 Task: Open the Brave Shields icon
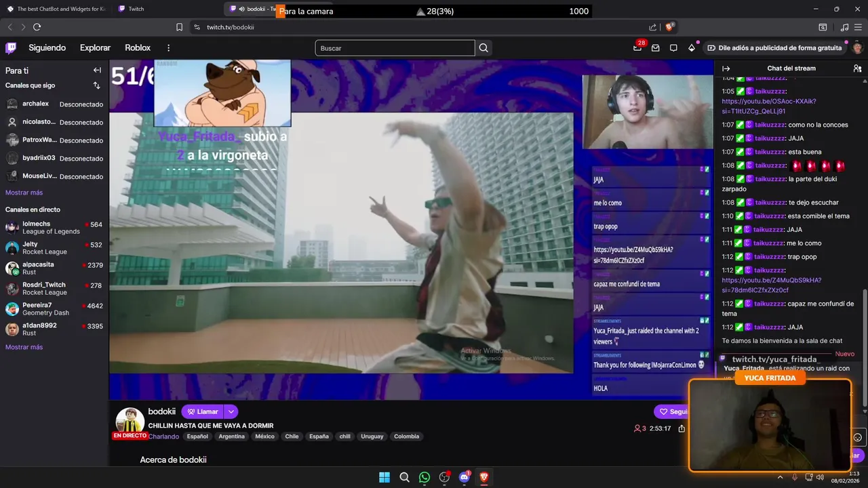click(669, 27)
